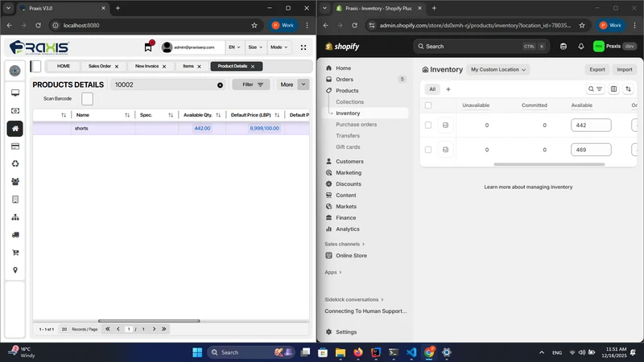Switch to the Items tab
This screenshot has width=644, height=362.
pos(188,66)
